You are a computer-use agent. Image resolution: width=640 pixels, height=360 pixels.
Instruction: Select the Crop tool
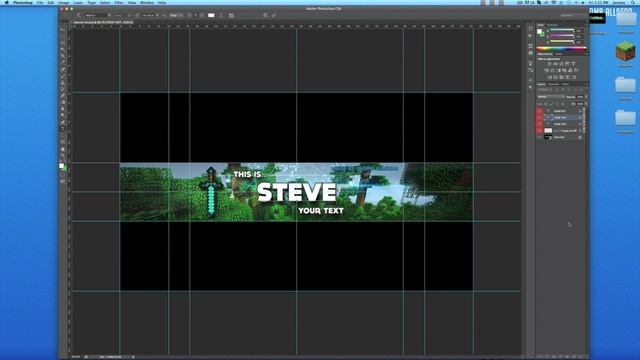coord(63,56)
